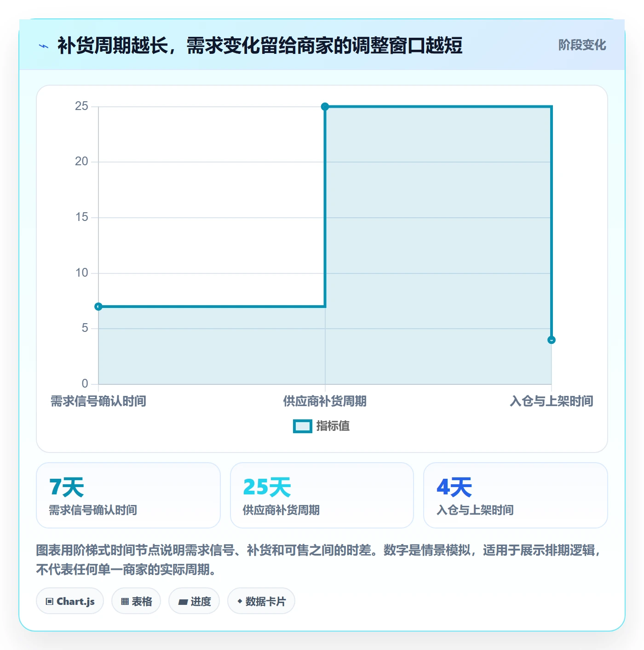This screenshot has width=644, height=650.
Task: Click the x-axis label 需求信号确认时间
Action: tap(98, 401)
